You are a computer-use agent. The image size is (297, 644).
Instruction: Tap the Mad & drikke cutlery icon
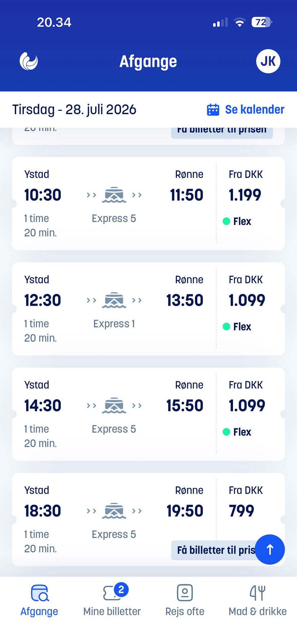(257, 593)
